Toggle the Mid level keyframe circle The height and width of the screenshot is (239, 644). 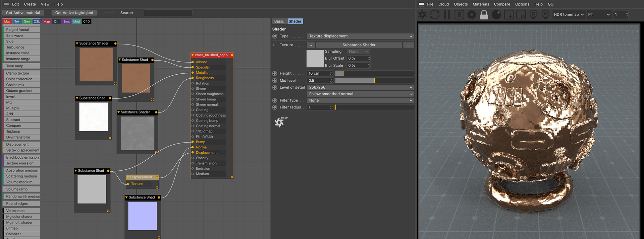pyautogui.click(x=275, y=81)
